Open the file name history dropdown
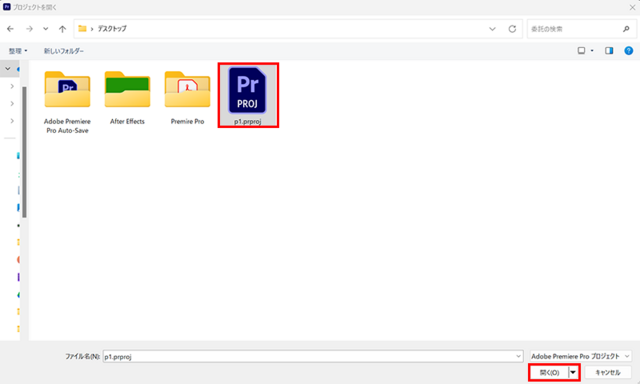Image resolution: width=640 pixels, height=384 pixels. click(518, 356)
